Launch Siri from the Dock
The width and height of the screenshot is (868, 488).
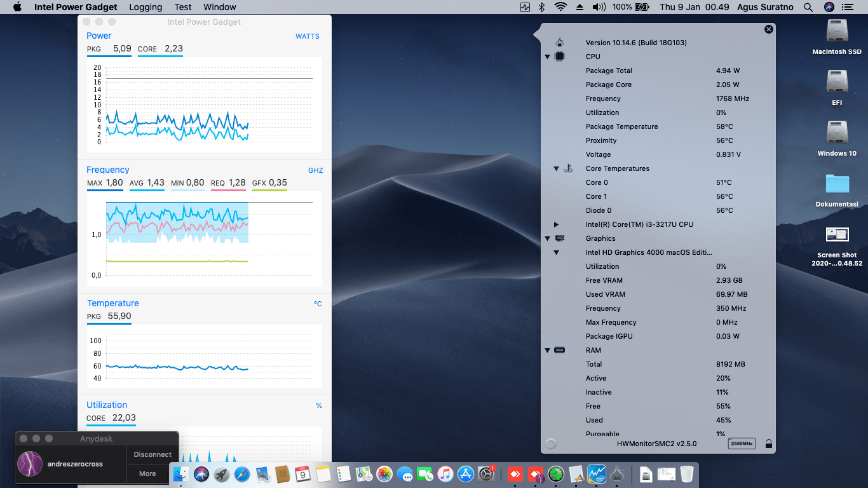click(201, 474)
